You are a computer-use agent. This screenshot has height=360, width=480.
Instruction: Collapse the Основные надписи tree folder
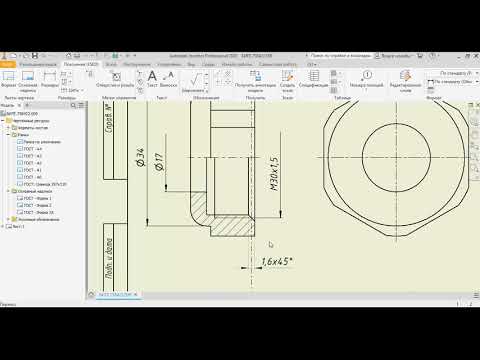pos(9,191)
